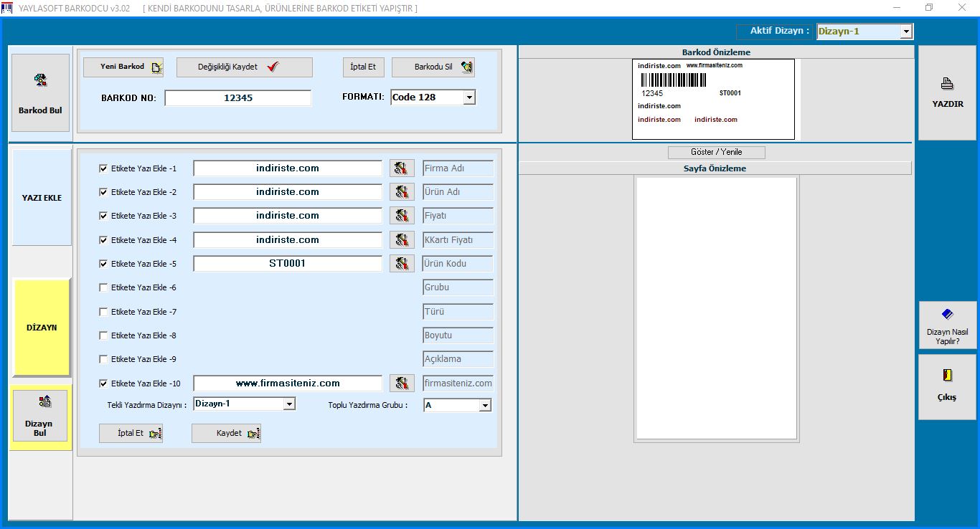The image size is (980, 529).
Task: Open format settings icon for Yazı Ekle -5
Action: [x=402, y=264]
